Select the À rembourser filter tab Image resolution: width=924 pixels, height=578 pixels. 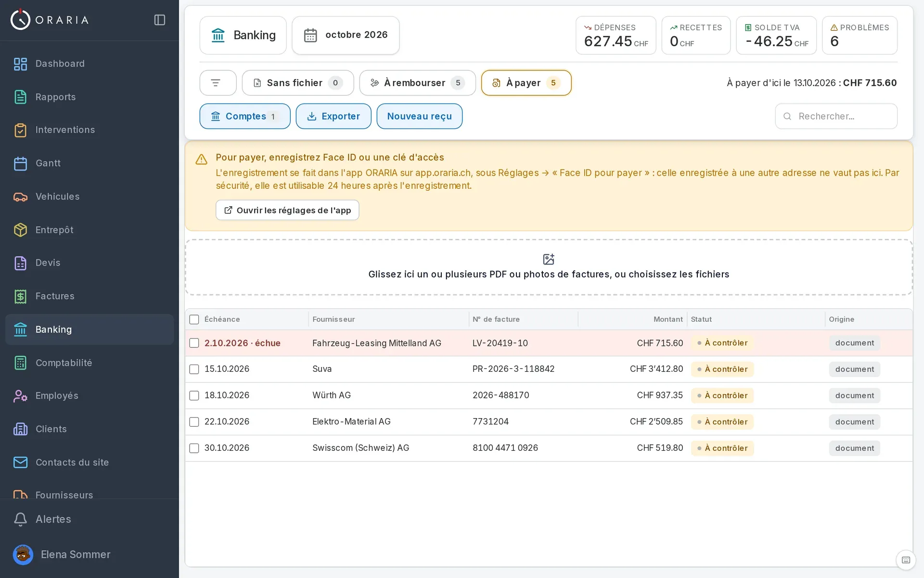coord(417,83)
